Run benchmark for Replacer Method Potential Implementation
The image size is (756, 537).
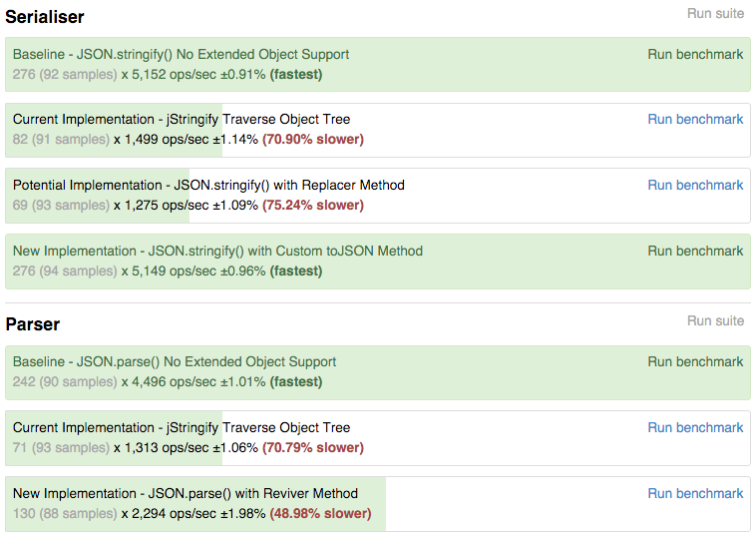[695, 185]
